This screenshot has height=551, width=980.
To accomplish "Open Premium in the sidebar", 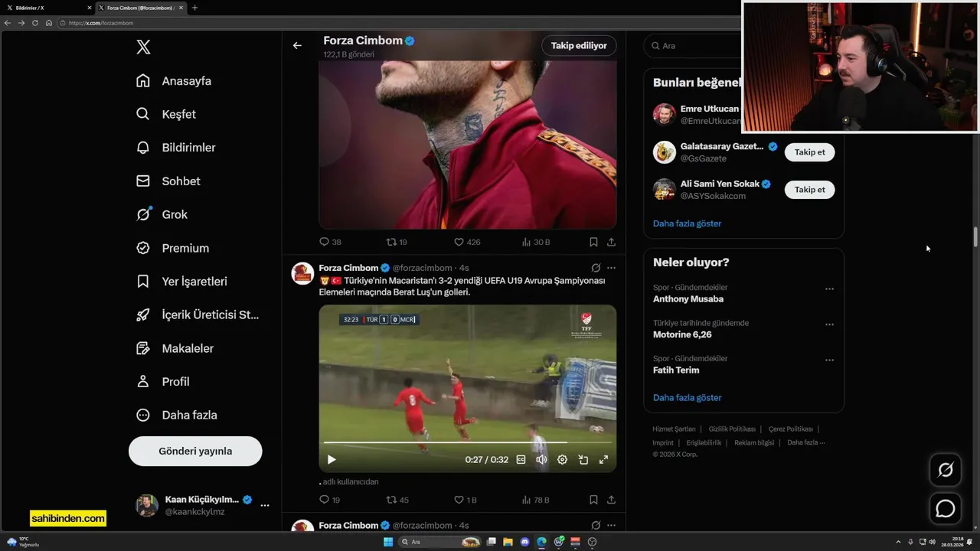I will tap(172, 248).
